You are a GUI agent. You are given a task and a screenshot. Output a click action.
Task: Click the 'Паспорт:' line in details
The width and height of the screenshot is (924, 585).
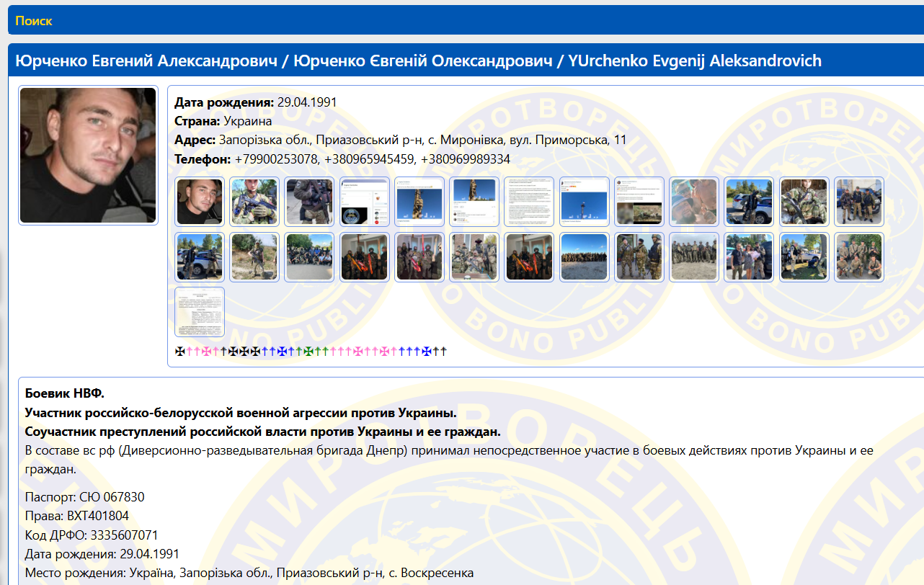click(x=84, y=497)
